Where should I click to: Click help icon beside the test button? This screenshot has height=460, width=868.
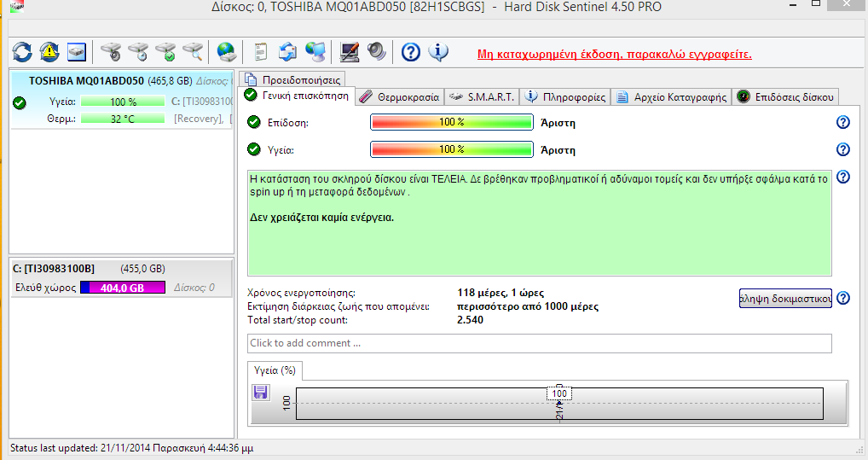tap(842, 298)
